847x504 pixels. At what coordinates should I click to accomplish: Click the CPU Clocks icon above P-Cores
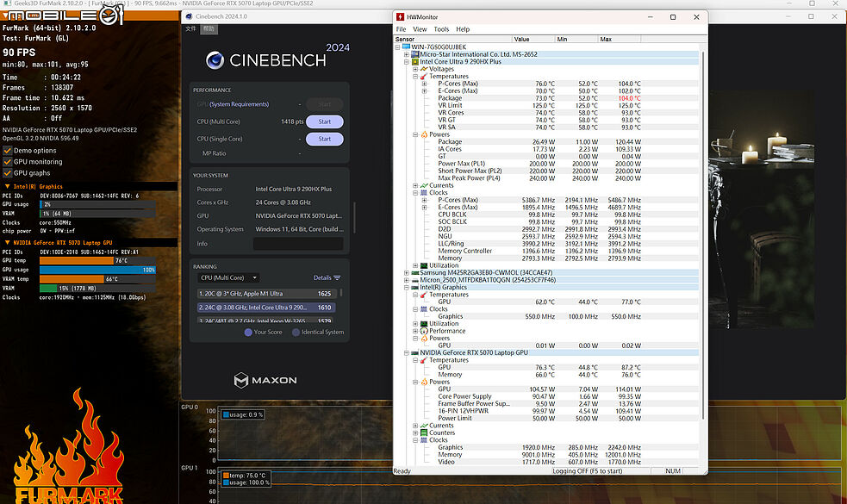(x=424, y=193)
